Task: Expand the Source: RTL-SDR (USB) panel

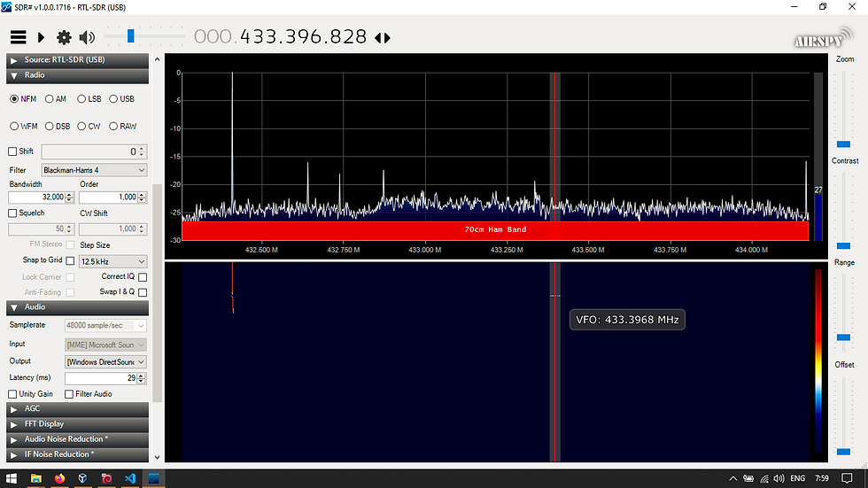Action: (78, 59)
